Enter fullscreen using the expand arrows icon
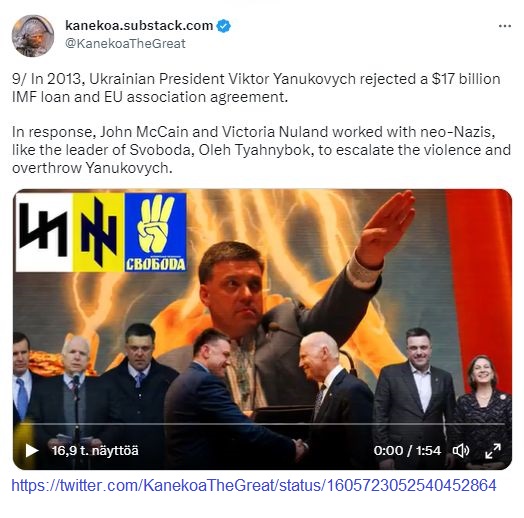Image resolution: width=524 pixels, height=518 pixels. (493, 450)
